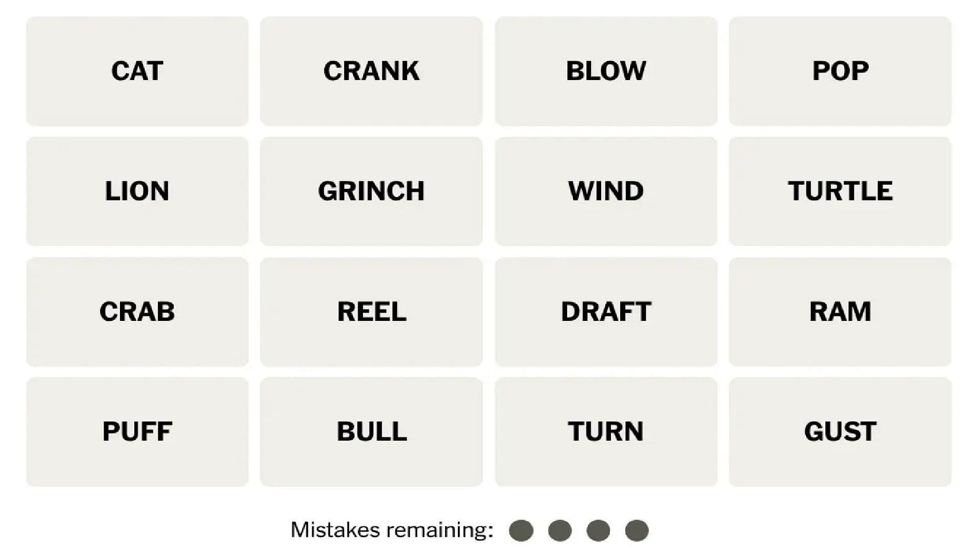Image resolution: width=980 pixels, height=551 pixels.
Task: Click the LION tile to select
Action: [137, 190]
